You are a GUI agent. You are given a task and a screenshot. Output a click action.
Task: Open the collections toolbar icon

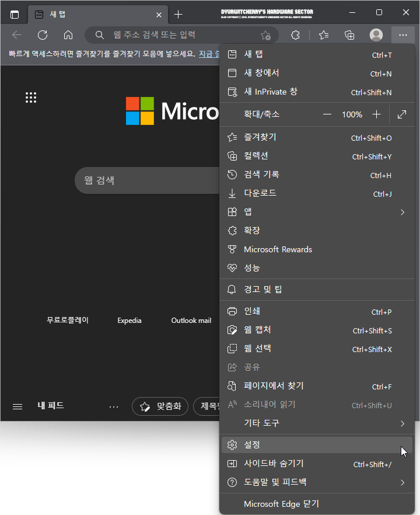[349, 35]
